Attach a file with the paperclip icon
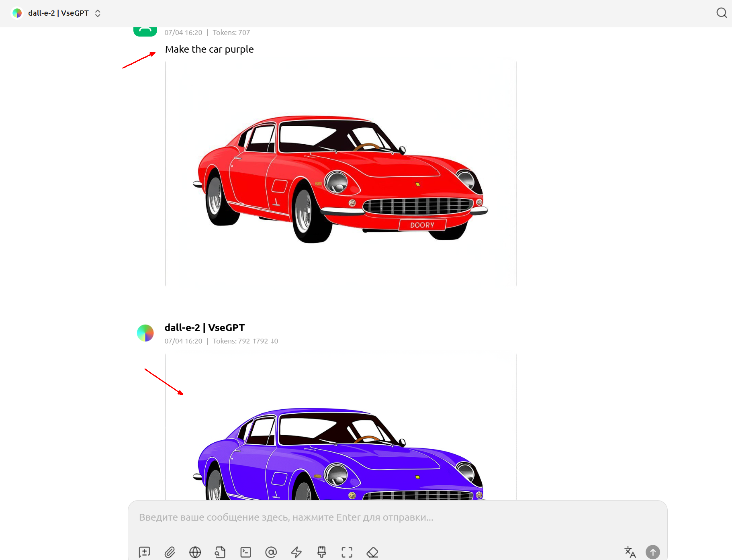 coord(170,552)
